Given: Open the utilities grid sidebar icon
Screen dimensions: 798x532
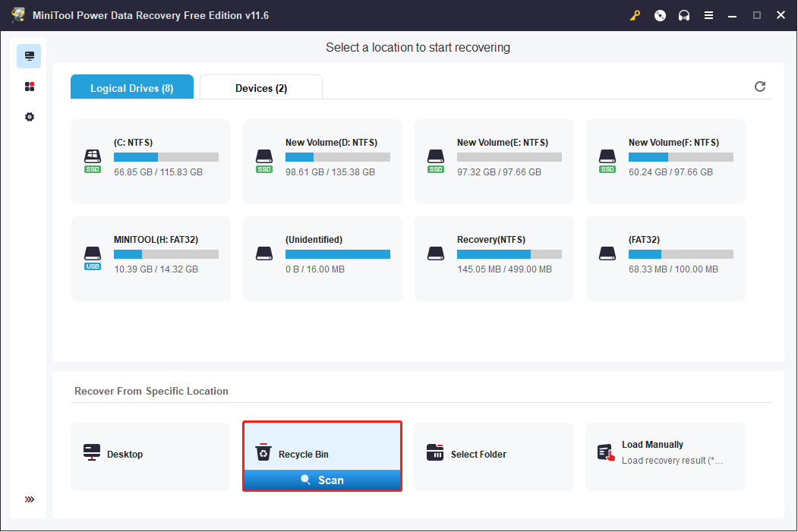Looking at the screenshot, I should [x=30, y=87].
